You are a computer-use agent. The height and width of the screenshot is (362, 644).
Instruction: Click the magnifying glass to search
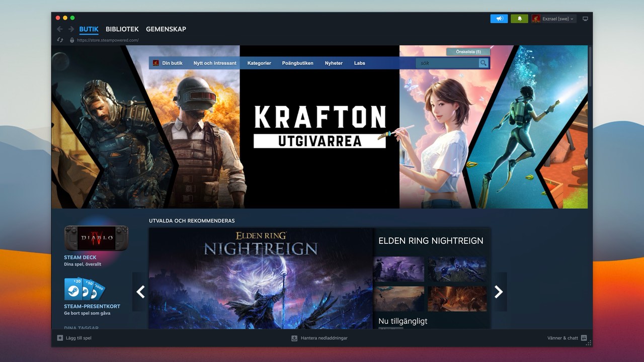point(482,63)
